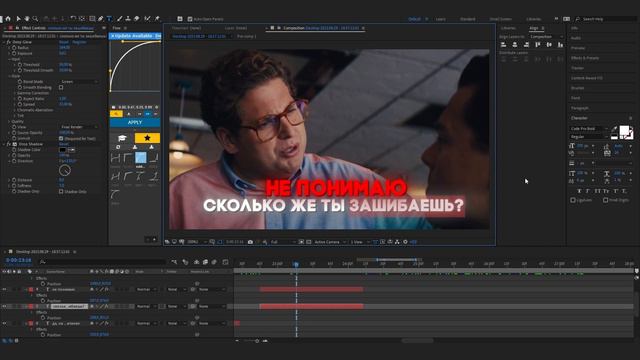Open the Align Layers to Composition dropdown
The height and width of the screenshot is (360, 640).
(x=546, y=37)
